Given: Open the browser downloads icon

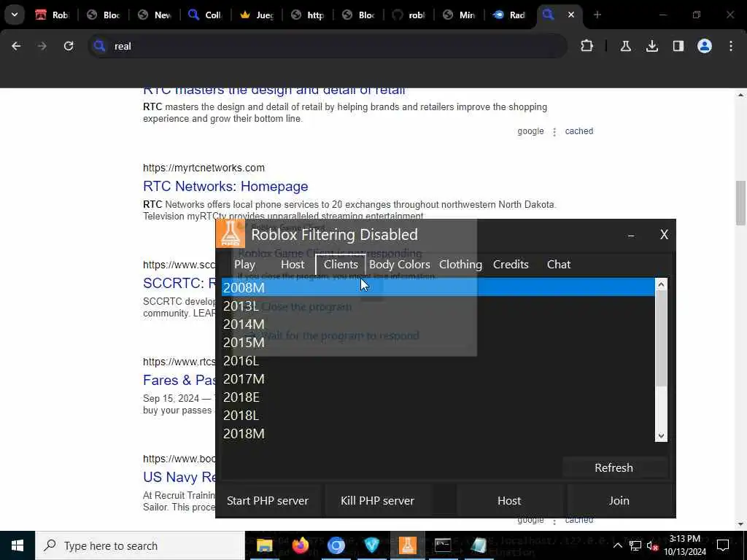Looking at the screenshot, I should [x=651, y=46].
